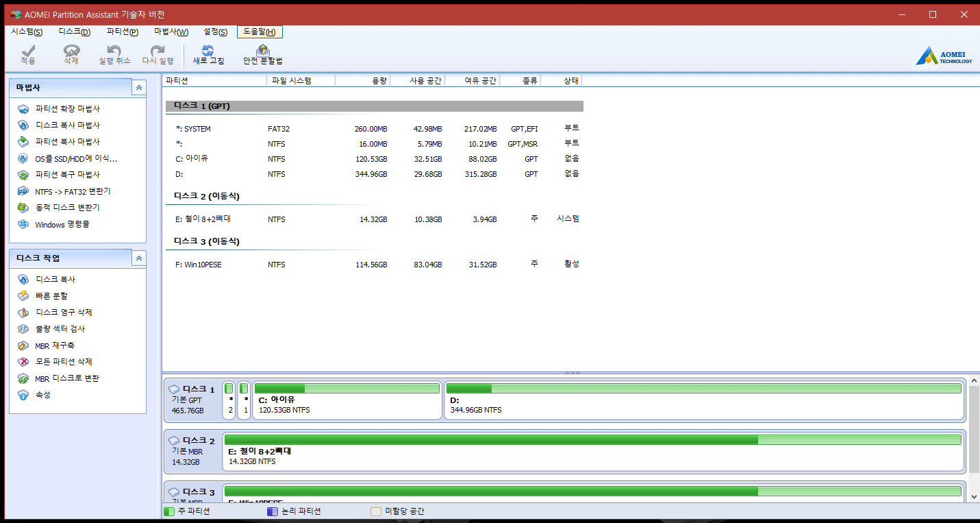Viewport: 980px width, 523px height.
Task: Click the 삭제 discard toolbar icon
Action: coord(71,50)
